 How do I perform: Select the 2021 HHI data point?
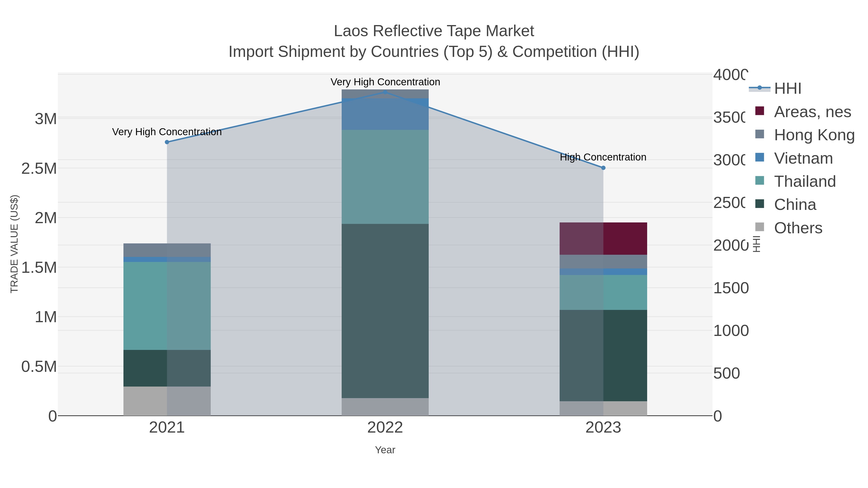[167, 142]
